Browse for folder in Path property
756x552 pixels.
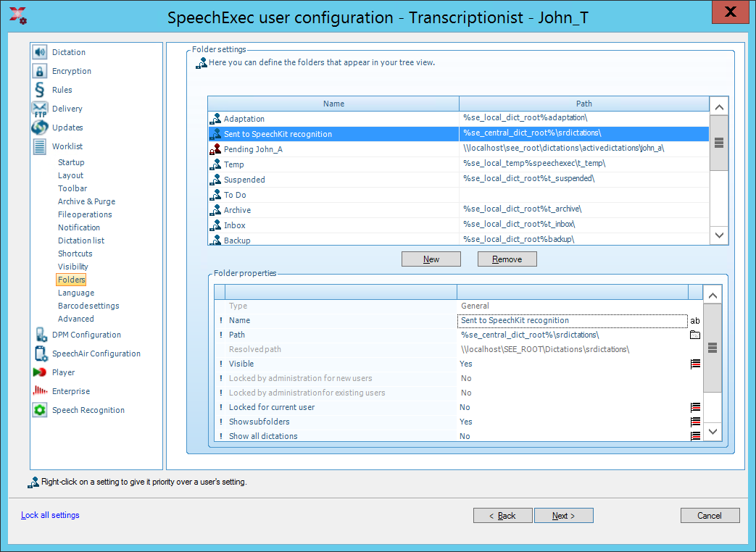coord(695,335)
